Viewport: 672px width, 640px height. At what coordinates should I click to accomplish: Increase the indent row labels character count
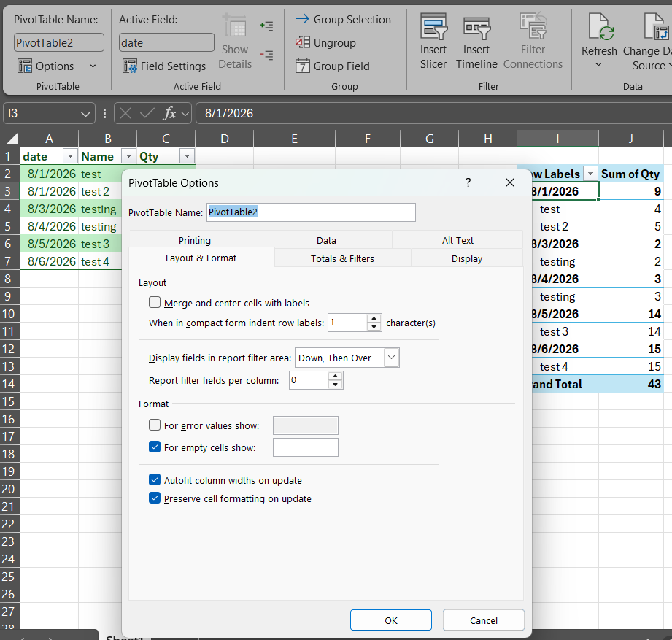click(x=374, y=318)
